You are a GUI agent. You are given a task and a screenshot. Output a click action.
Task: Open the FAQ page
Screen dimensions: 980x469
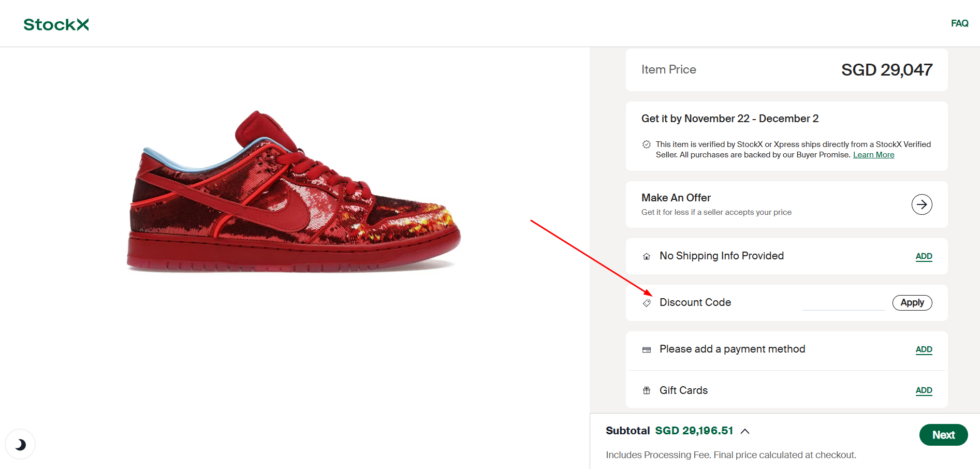pos(959,23)
